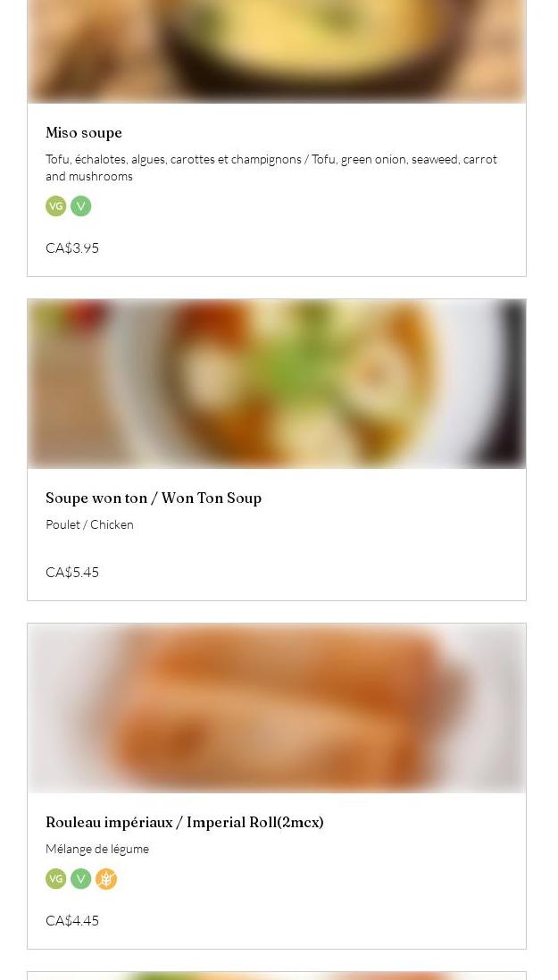
Task: Click the Poulet / Chicken description
Action: [89, 525]
